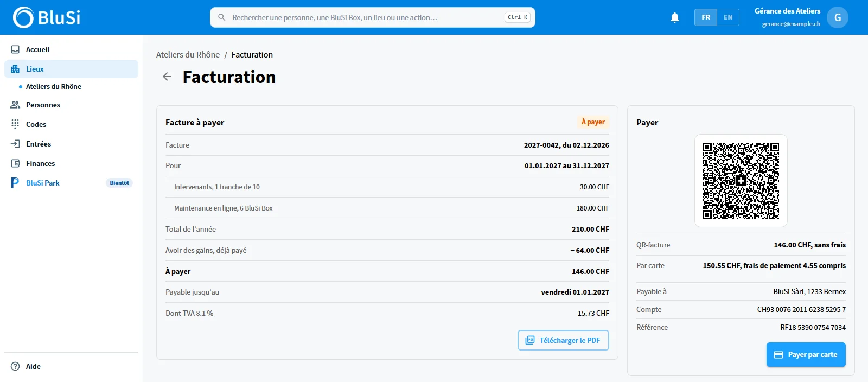868x382 pixels.
Task: Click the PDF icon in download button
Action: 530,340
